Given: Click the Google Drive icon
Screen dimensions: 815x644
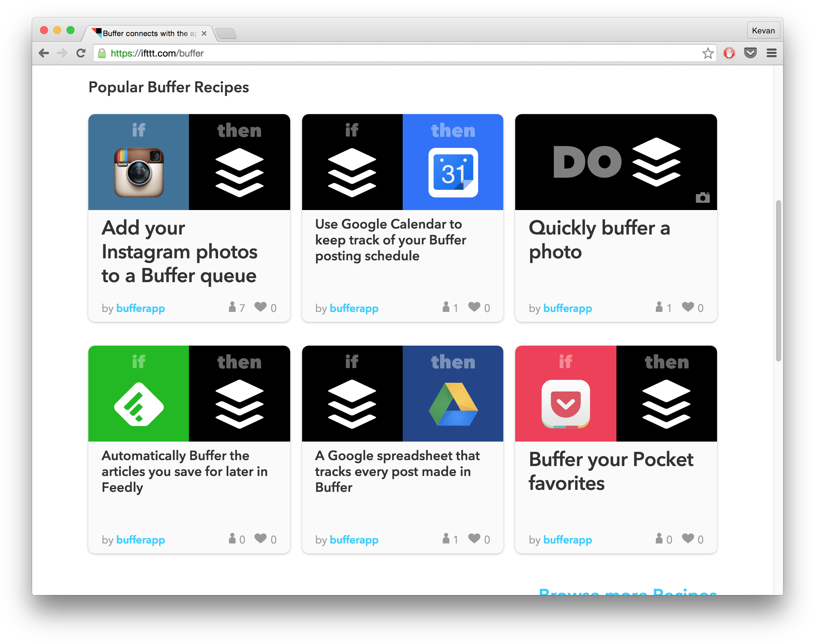Looking at the screenshot, I should pos(453,404).
